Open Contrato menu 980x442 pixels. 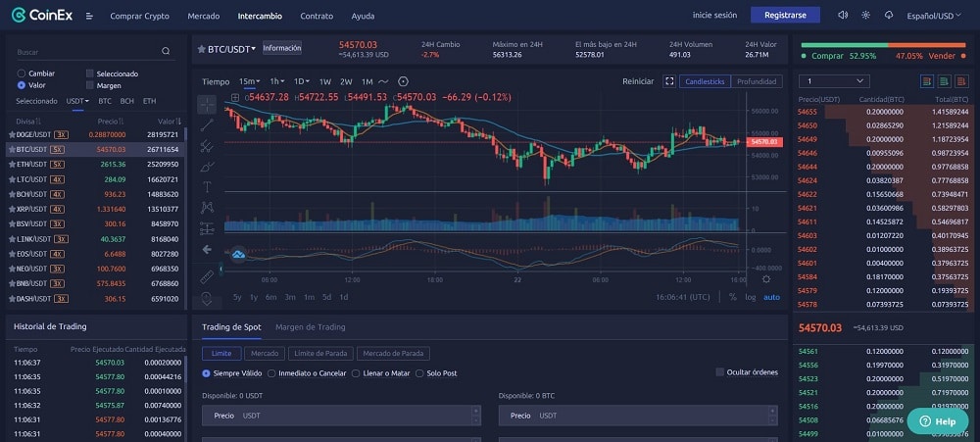(317, 16)
